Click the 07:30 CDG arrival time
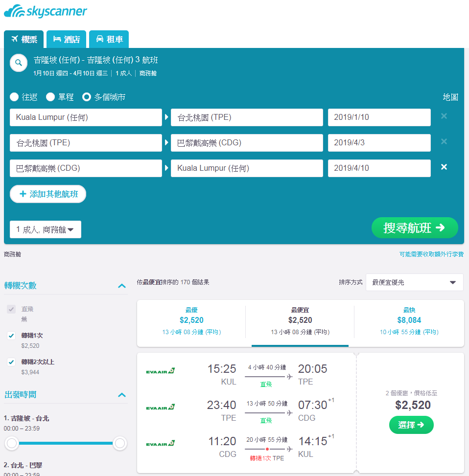Screen dimensions: 469x476 (312, 405)
